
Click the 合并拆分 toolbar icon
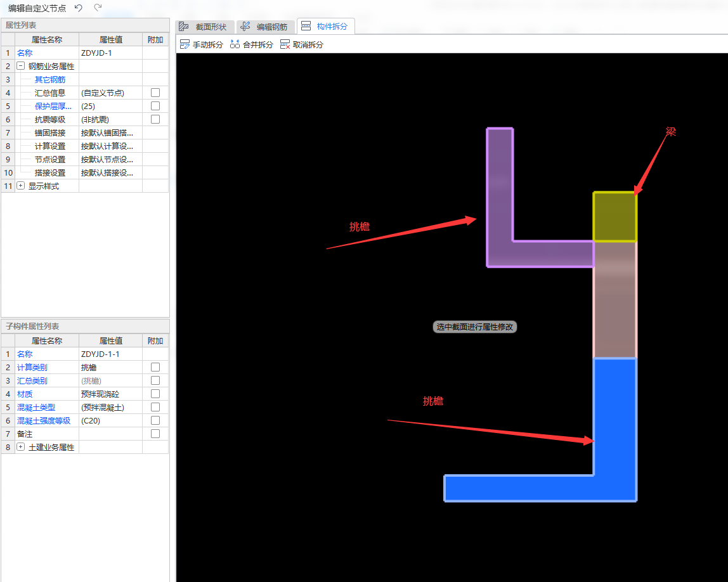point(235,44)
